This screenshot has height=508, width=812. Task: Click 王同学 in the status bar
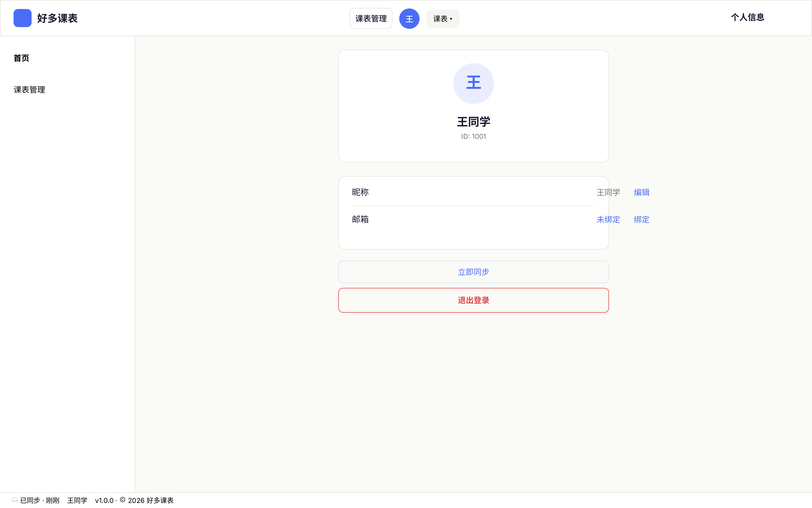pyautogui.click(x=77, y=500)
